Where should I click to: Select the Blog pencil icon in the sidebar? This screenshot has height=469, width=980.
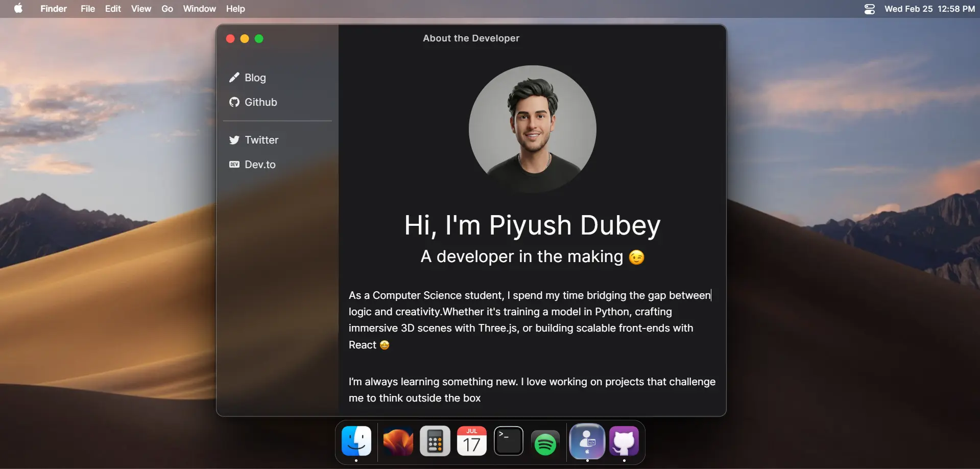234,78
